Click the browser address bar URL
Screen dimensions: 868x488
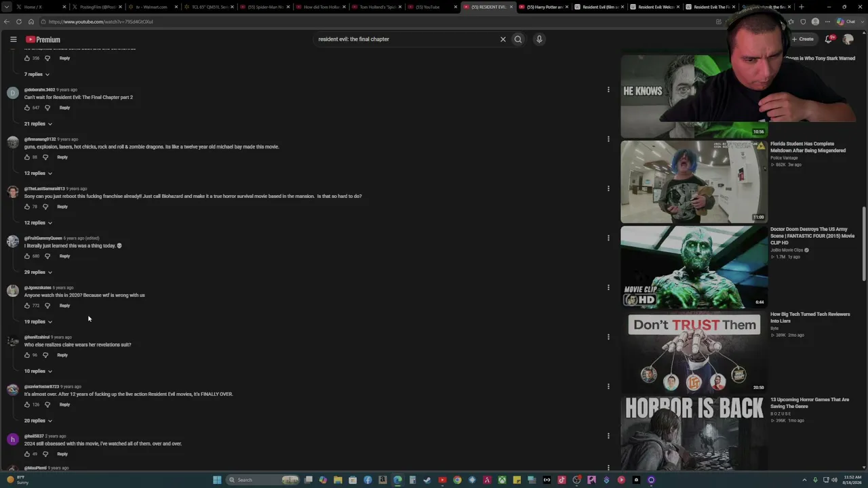(100, 22)
